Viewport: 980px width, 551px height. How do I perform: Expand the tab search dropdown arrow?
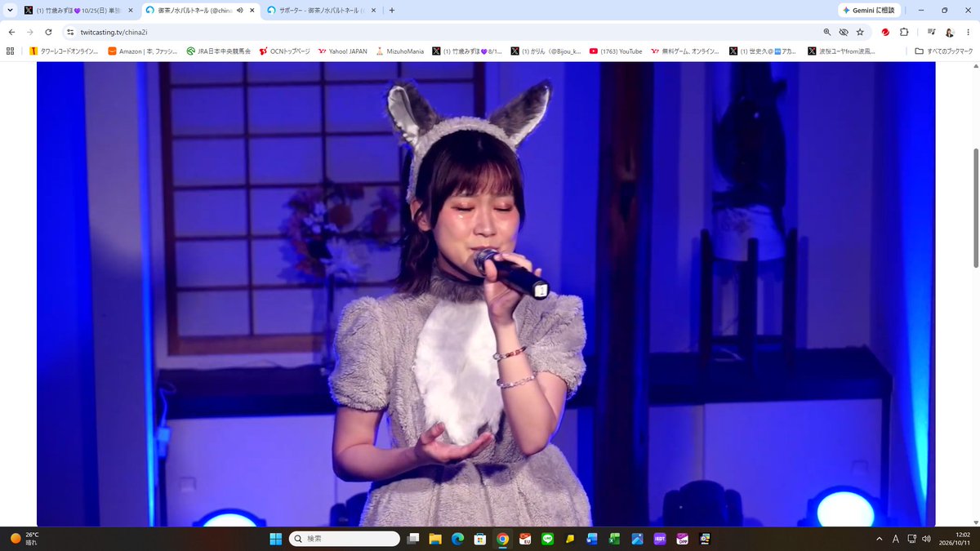click(10, 11)
